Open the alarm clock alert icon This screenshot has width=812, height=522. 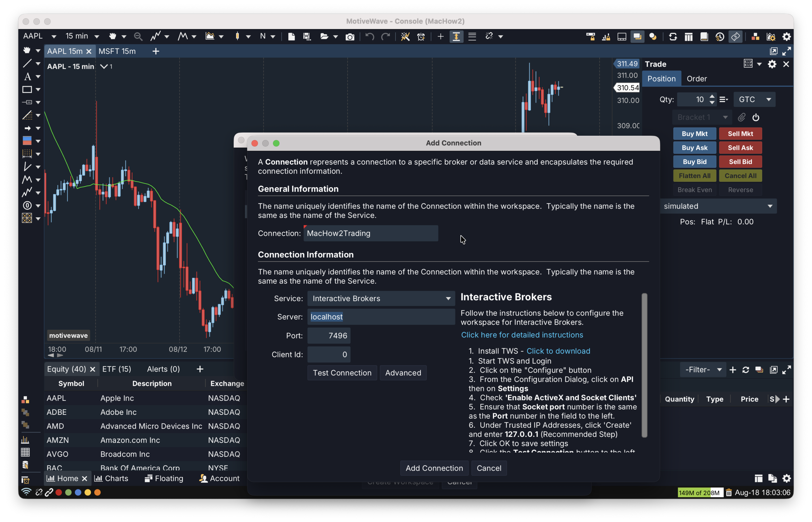tap(421, 36)
